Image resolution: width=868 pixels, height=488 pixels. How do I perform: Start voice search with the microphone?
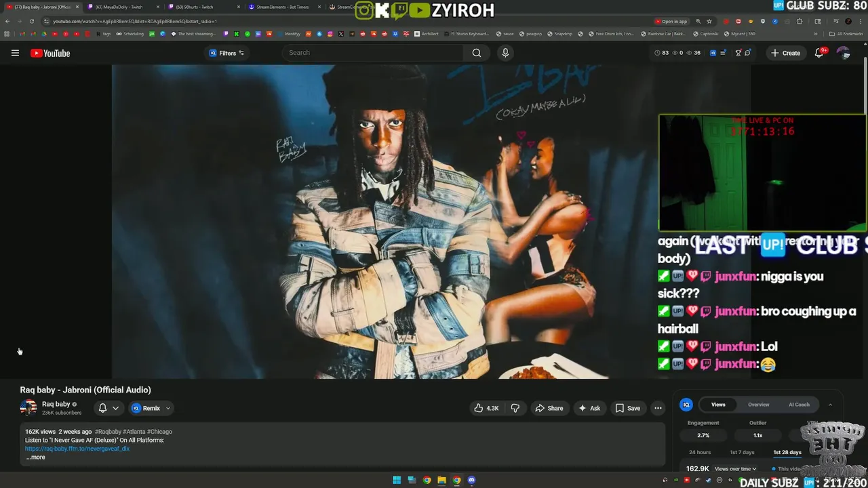[x=505, y=53]
